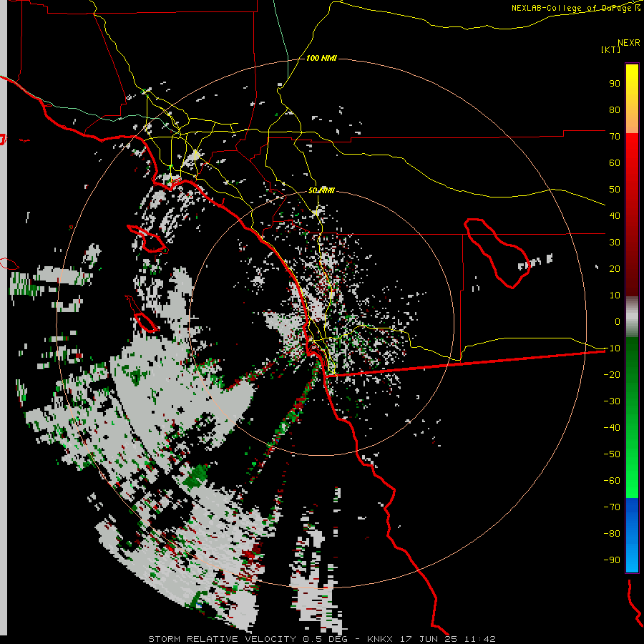Select the 50 value on velocity scale
644x644 pixels.
(x=615, y=190)
